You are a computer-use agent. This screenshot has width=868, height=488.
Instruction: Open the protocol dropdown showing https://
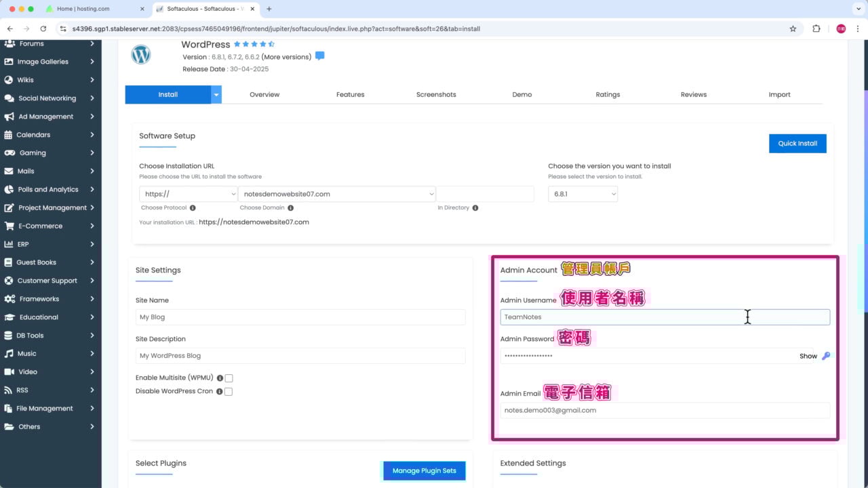coord(188,194)
